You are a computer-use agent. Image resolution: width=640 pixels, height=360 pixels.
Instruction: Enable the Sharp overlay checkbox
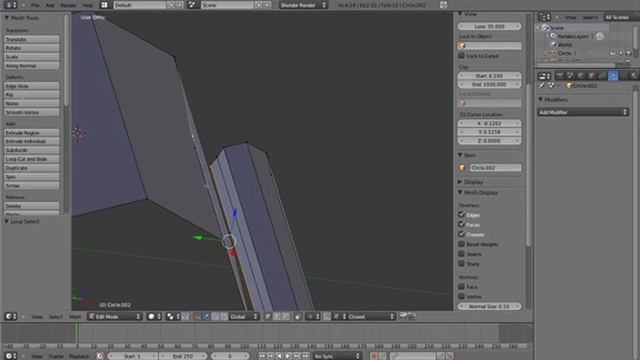(x=462, y=264)
